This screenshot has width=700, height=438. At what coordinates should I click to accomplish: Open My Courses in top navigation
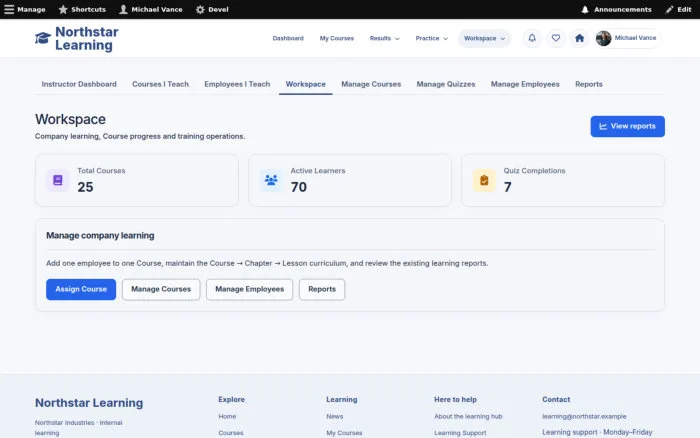(337, 38)
